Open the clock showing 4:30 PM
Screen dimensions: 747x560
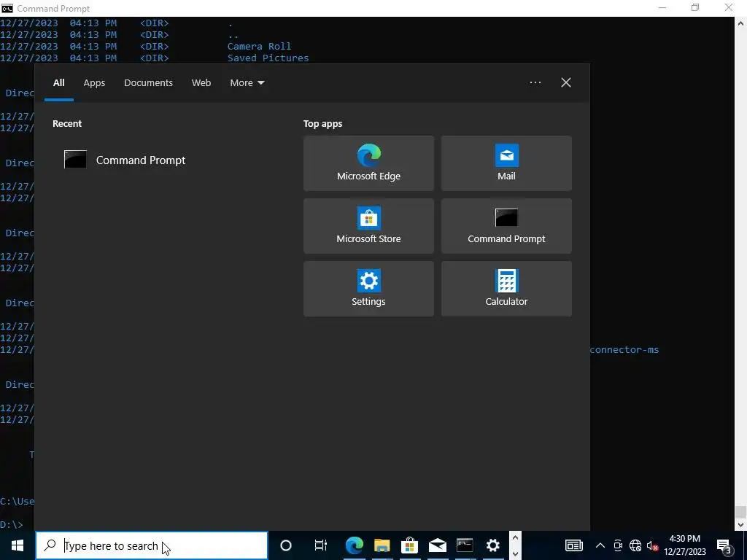pyautogui.click(x=684, y=545)
